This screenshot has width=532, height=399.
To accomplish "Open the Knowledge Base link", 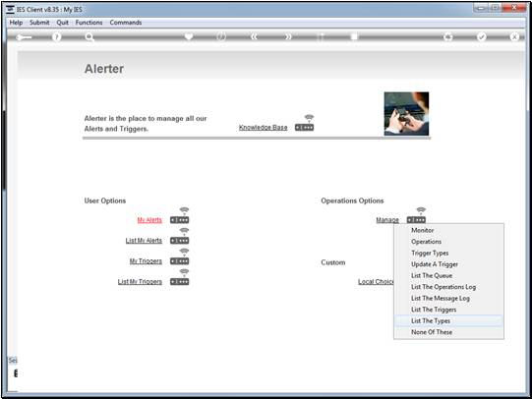I will tap(263, 128).
